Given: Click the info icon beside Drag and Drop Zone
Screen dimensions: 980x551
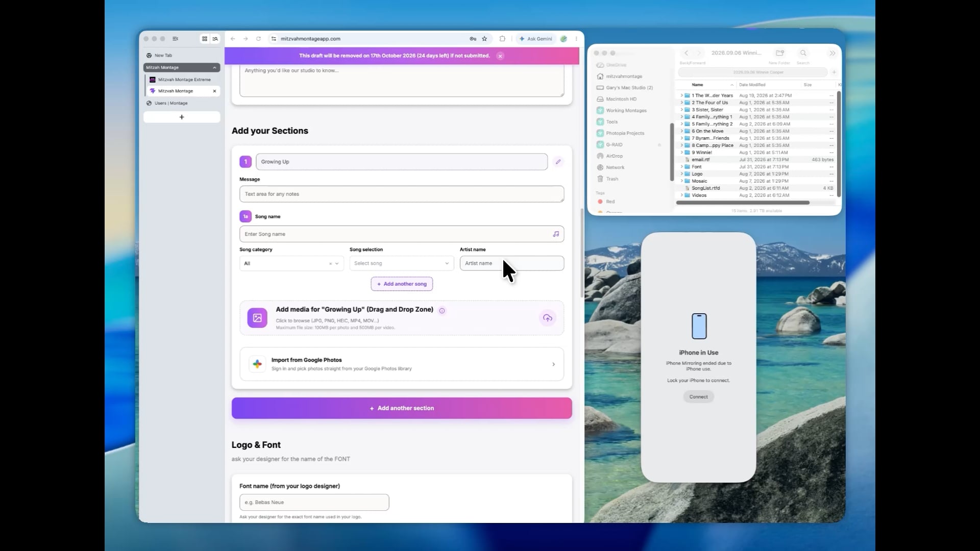Looking at the screenshot, I should click(x=442, y=311).
